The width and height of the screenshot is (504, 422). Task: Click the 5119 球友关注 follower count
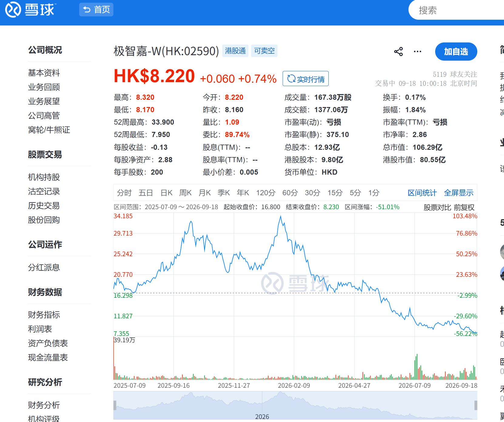point(455,74)
